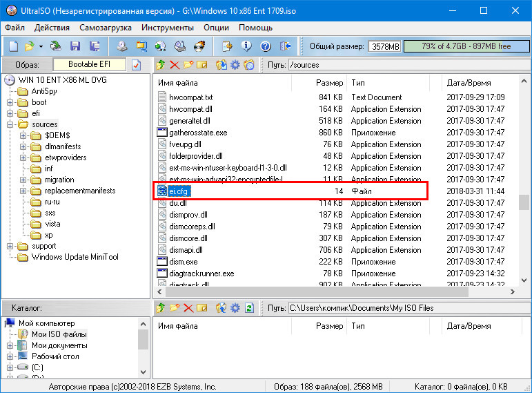Select the gatherosstate.exe file

coord(198,133)
